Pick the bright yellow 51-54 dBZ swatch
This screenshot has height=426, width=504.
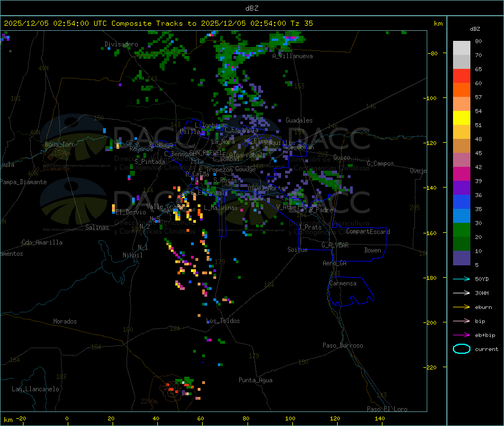pyautogui.click(x=461, y=118)
